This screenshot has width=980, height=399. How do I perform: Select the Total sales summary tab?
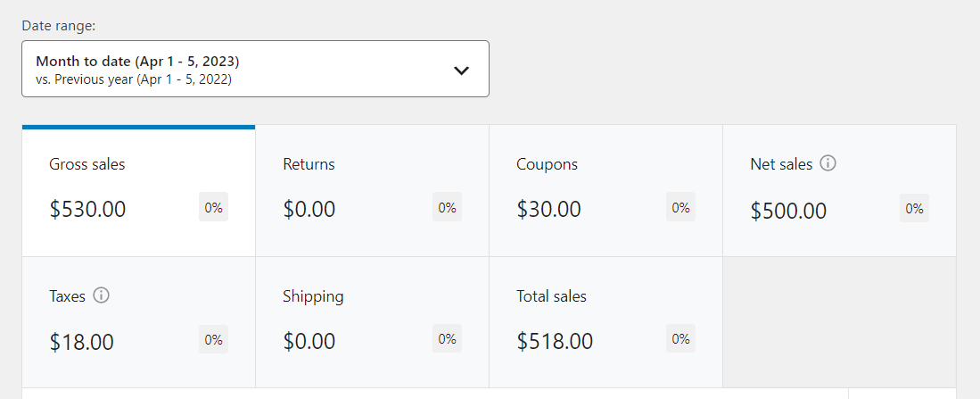click(x=606, y=322)
